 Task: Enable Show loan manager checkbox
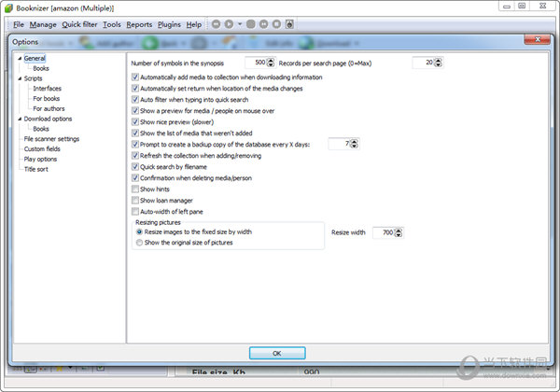pyautogui.click(x=135, y=201)
